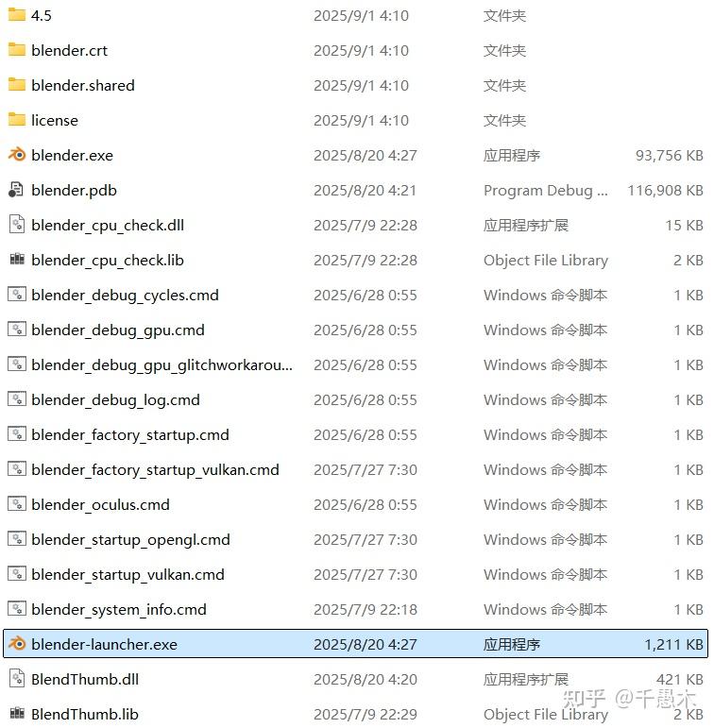Click the 应用程序扩展 type of blender_cpu_check.dll
This screenshot has height=728, width=714.
[526, 225]
